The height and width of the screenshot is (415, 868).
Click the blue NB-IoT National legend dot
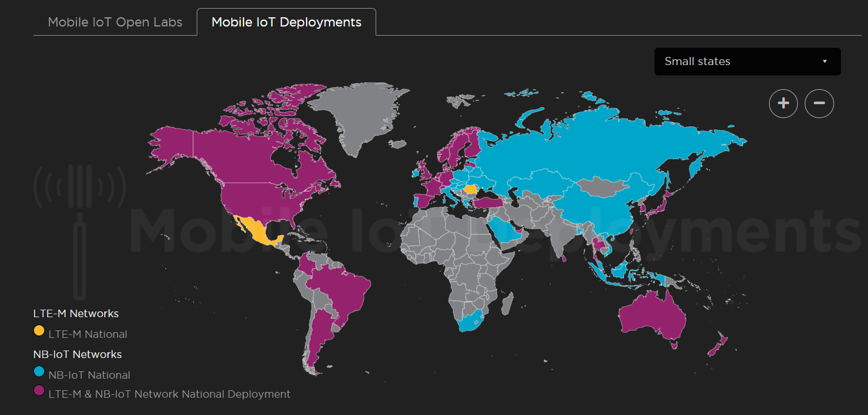pos(39,372)
